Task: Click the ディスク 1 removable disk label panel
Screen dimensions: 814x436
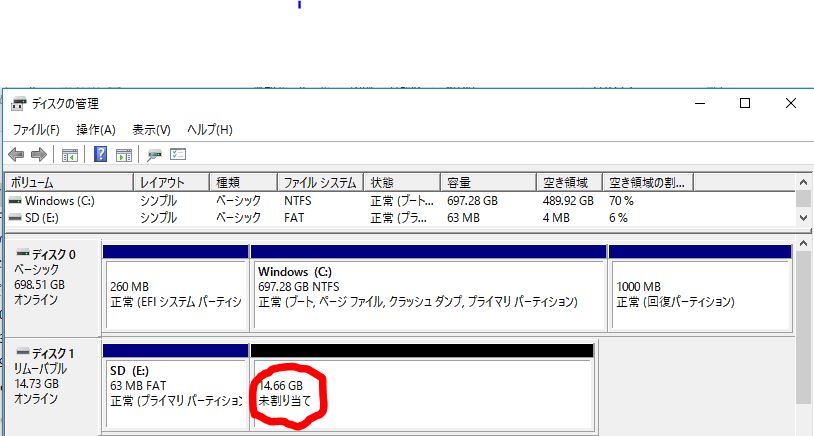Action: coord(52,386)
